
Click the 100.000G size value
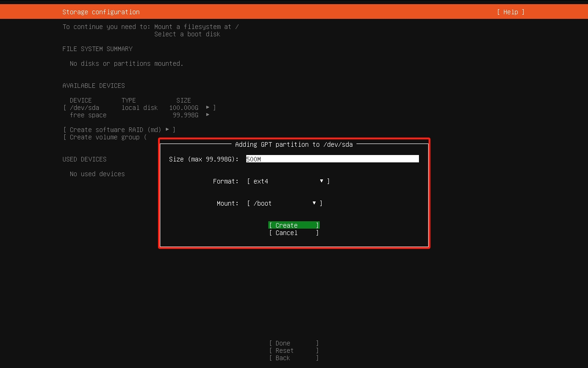pyautogui.click(x=184, y=108)
